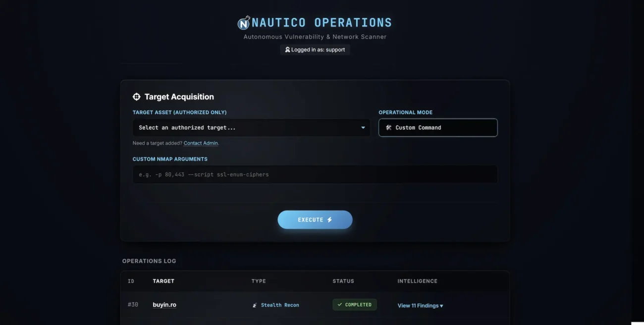The image size is (644, 325).
Task: Click the Nautico flask logo icon
Action: 242,22
